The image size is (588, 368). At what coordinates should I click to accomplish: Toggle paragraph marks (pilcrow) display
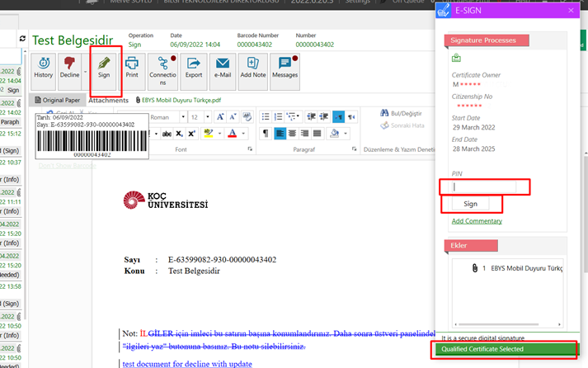coord(265,134)
